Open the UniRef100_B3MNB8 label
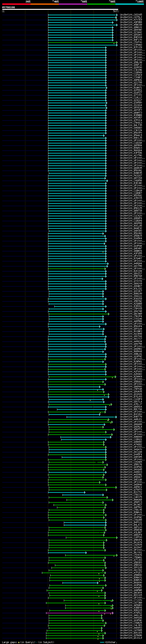Screen dimensions: 146x644 131,115
